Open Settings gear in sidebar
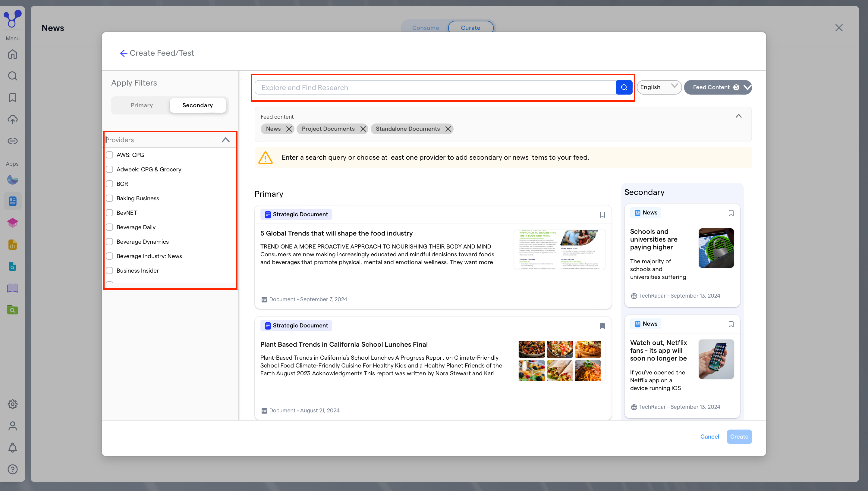Viewport: 868px width, 491px height. 12,404
